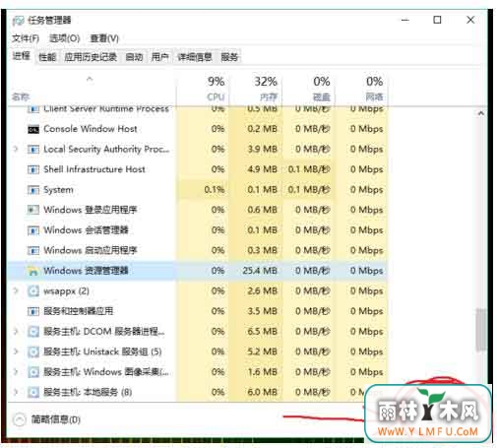Expand 服务主机: DCOM 服务器进程 group
The width and height of the screenshot is (497, 448).
point(16,332)
